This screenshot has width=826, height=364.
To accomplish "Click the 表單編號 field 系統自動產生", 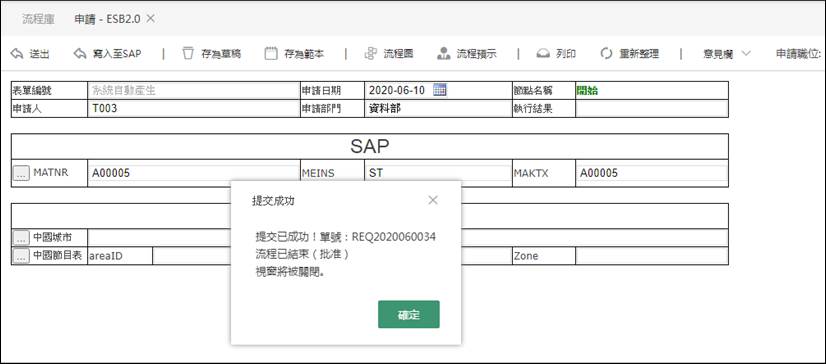I will click(x=193, y=90).
